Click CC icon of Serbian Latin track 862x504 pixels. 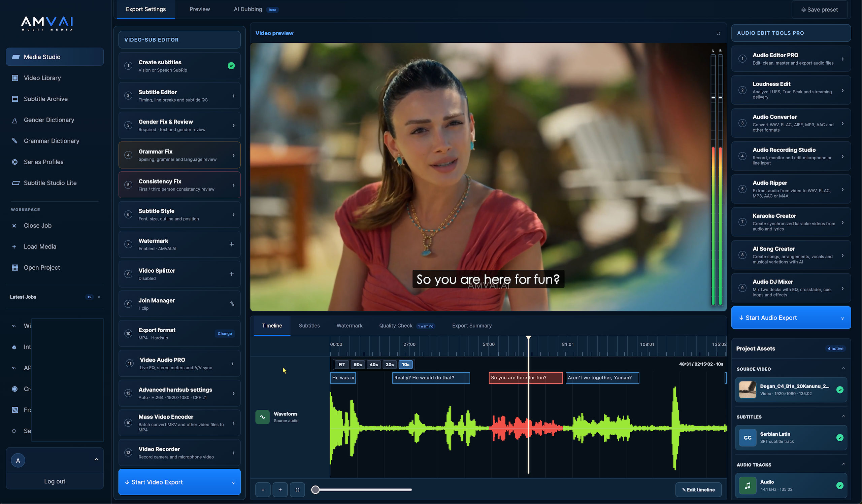[748, 438]
